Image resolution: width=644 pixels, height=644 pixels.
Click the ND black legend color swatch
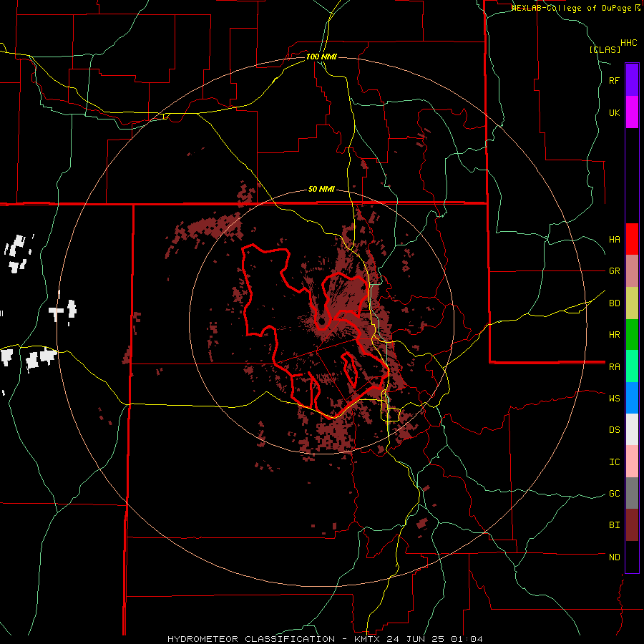(x=632, y=557)
